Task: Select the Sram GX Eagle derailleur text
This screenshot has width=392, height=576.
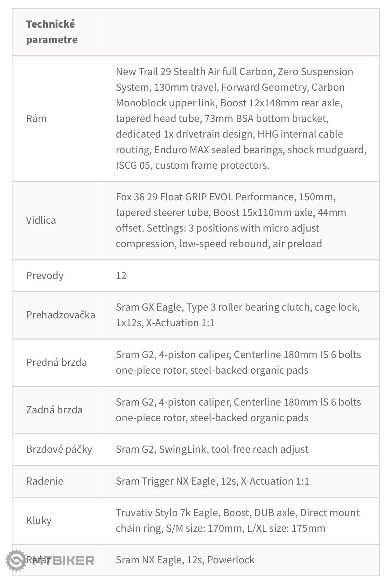Action: tap(238, 315)
